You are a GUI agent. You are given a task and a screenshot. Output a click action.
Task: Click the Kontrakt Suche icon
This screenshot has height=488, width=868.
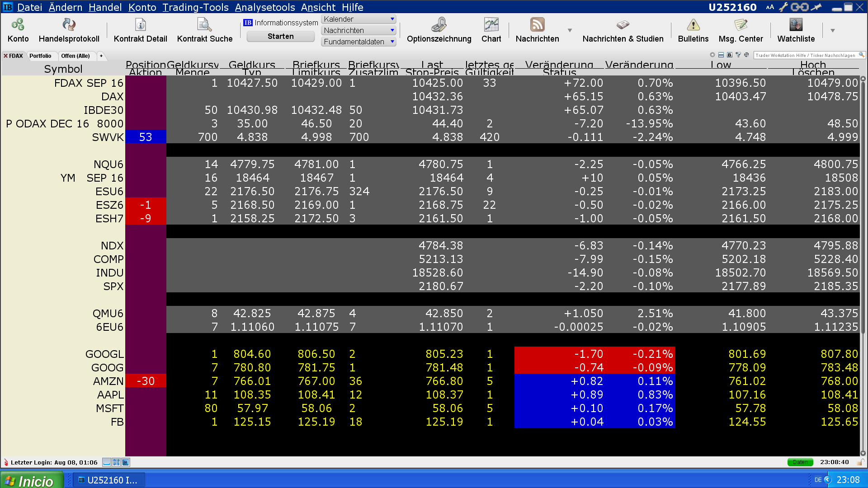(x=204, y=25)
